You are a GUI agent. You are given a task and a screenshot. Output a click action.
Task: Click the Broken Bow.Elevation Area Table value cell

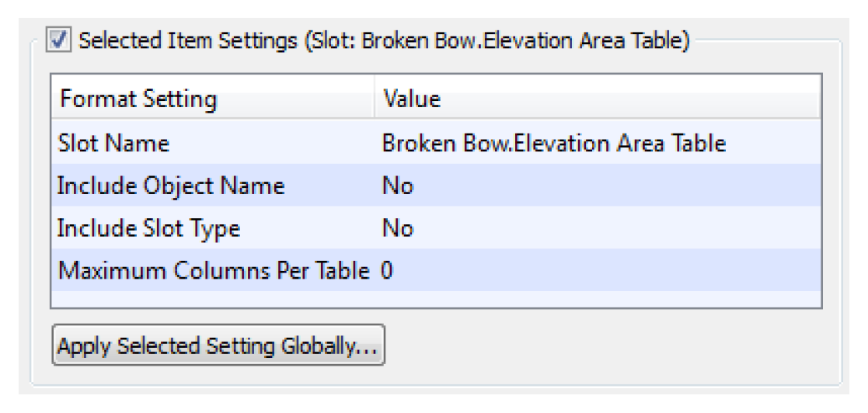pos(553,144)
